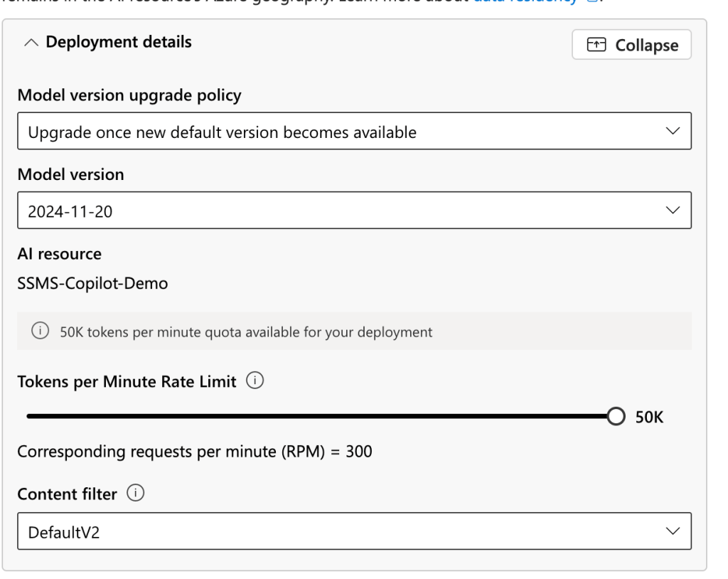The height and width of the screenshot is (579, 728).
Task: Open the Content filter DefaultV2 dropdown
Action: pos(353,531)
